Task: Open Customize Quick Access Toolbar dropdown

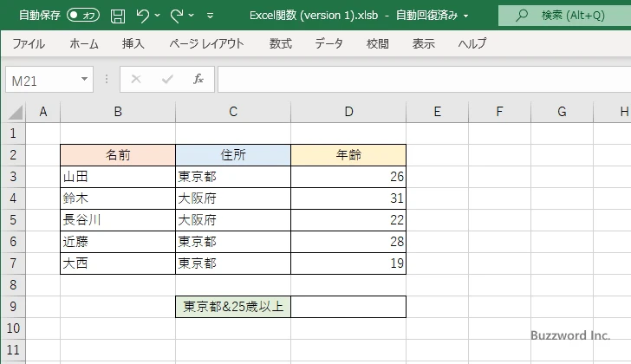Action: 210,16
